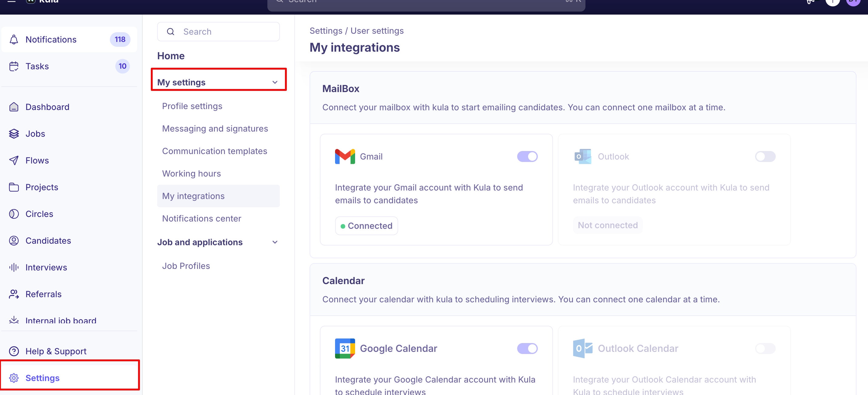The height and width of the screenshot is (395, 868).
Task: Open Help & Support
Action: (x=70, y=351)
